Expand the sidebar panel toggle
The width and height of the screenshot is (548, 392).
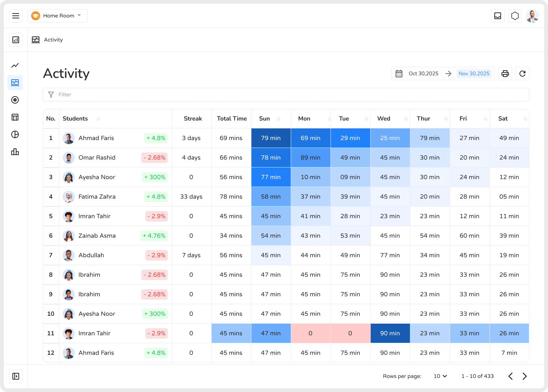[16, 376]
